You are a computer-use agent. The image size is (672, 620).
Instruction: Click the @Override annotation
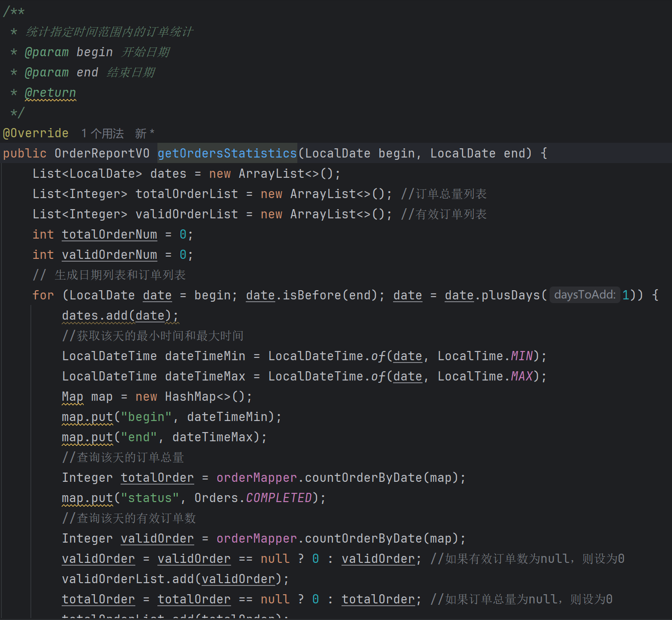(x=36, y=134)
